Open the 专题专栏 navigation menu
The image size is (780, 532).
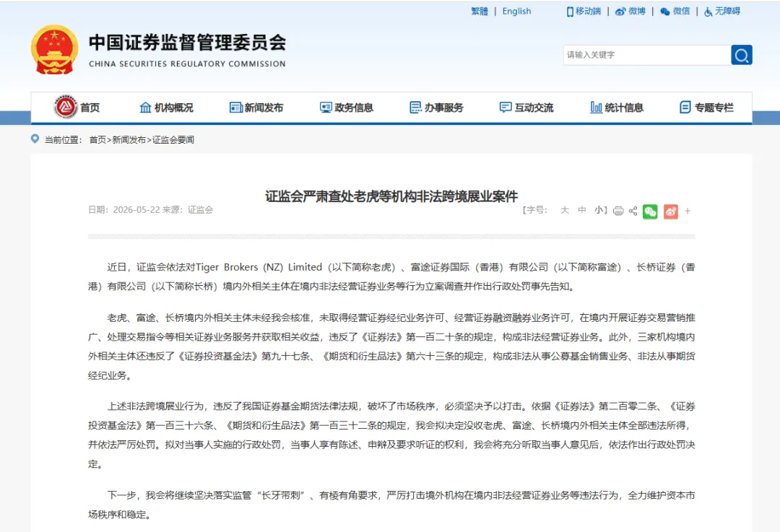point(714,108)
